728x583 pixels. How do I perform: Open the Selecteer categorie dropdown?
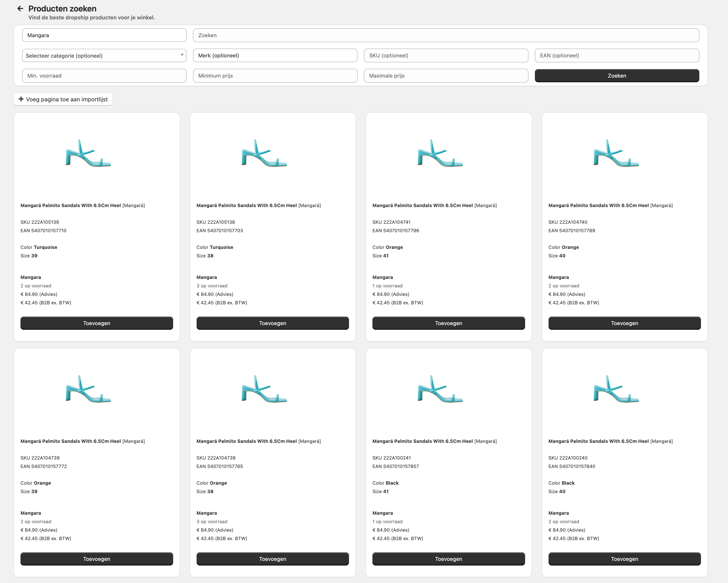tap(104, 56)
